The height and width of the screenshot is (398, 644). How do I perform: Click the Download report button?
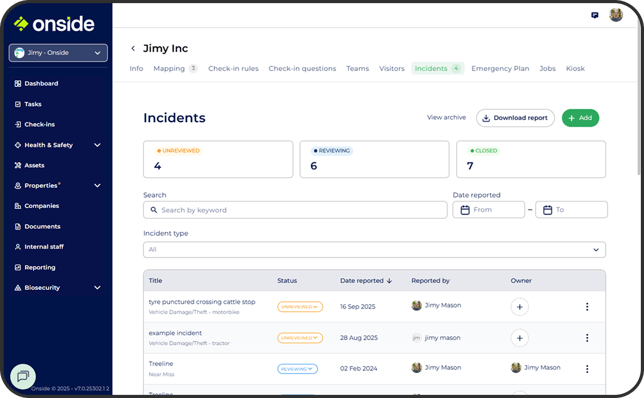point(515,118)
